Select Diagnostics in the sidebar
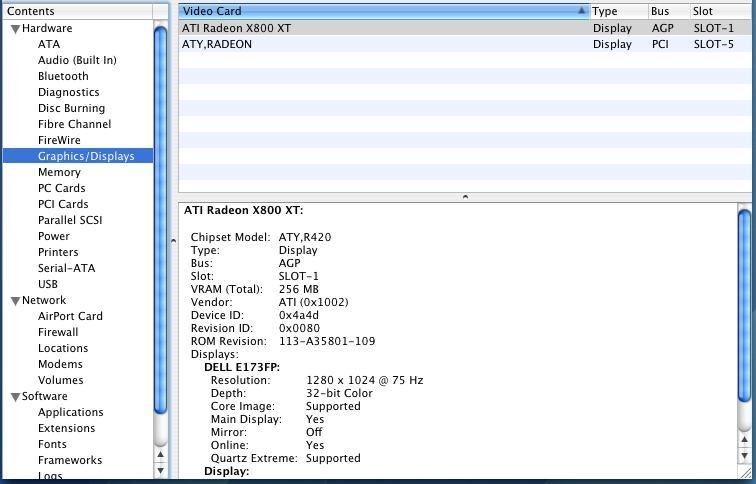756x484 pixels. [x=68, y=92]
